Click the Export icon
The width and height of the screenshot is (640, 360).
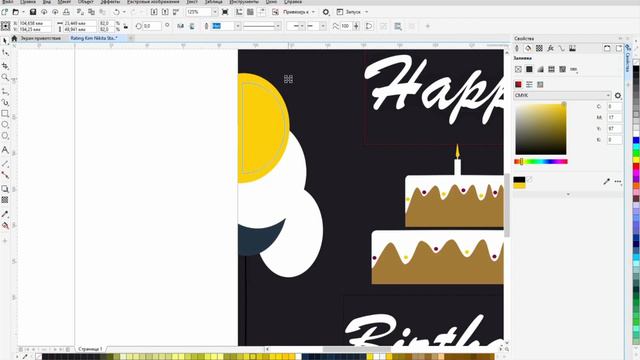(x=165, y=12)
